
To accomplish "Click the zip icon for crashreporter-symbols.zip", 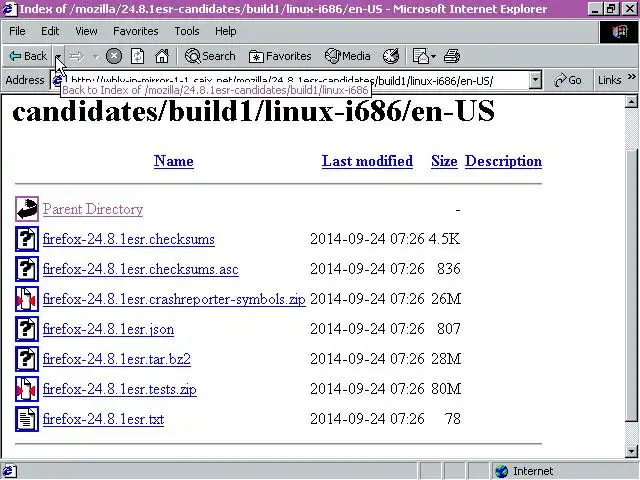I will click(x=27, y=299).
